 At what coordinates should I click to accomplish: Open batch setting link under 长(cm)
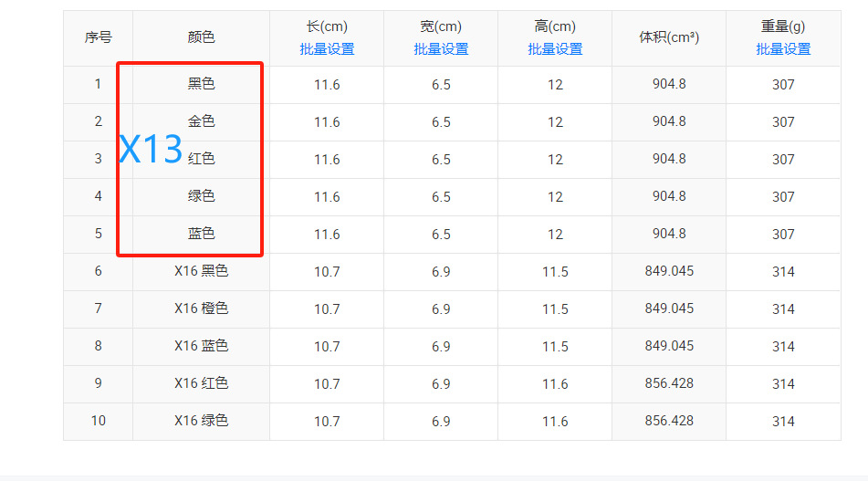click(x=327, y=49)
